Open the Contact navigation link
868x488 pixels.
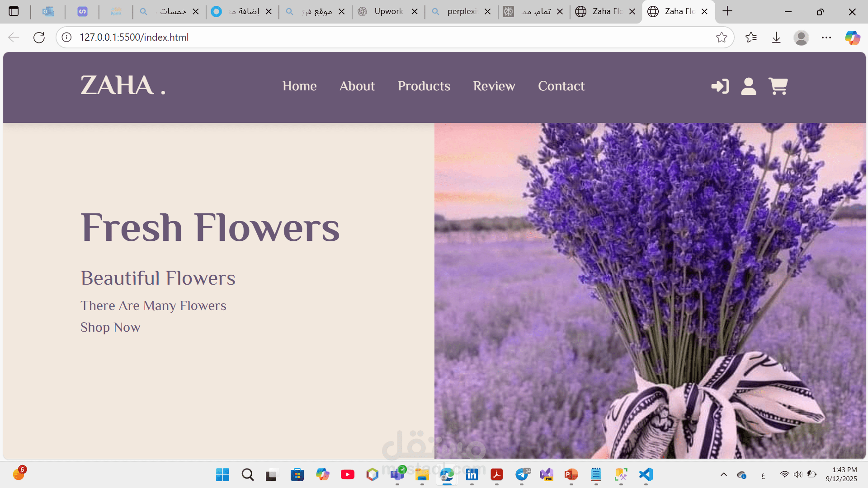(561, 86)
